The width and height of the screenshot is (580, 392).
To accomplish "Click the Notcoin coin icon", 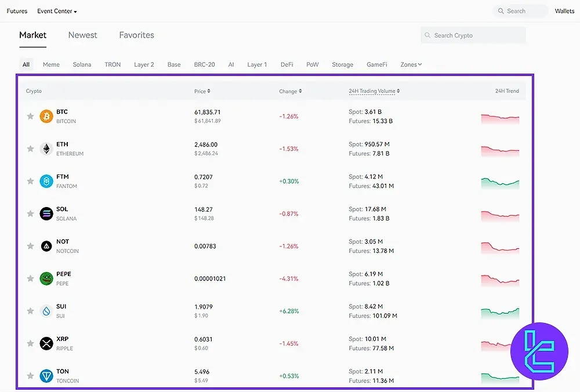I will 46,246.
